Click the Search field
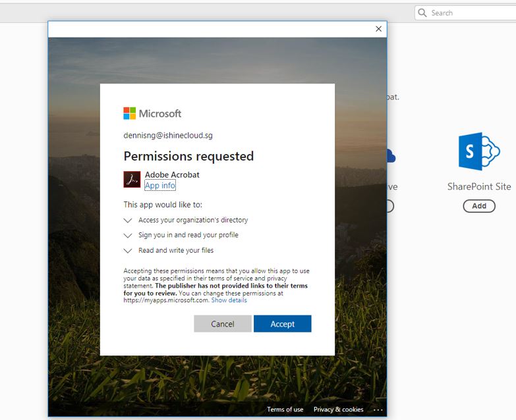This screenshot has height=420, width=516. [x=465, y=13]
